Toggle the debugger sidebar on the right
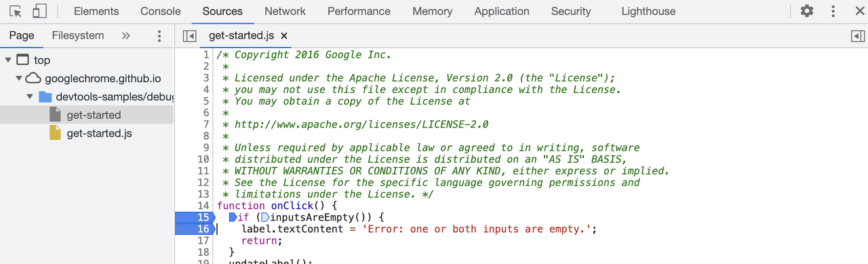This screenshot has height=264, width=868. coord(857,36)
